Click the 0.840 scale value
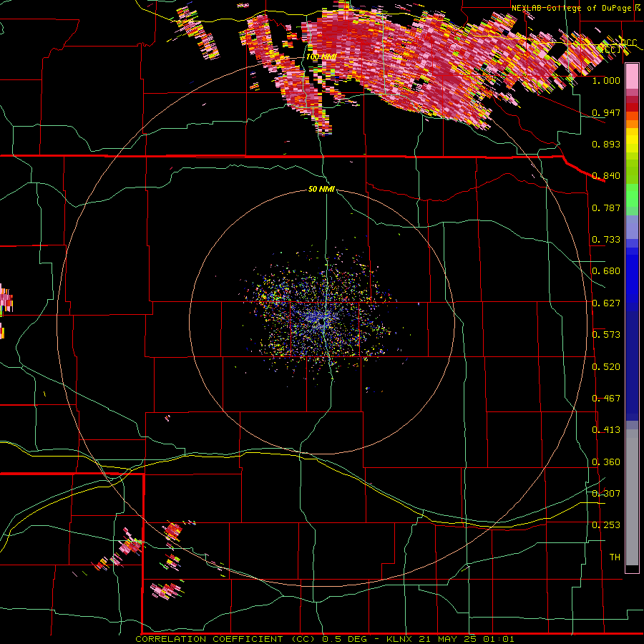 point(606,176)
